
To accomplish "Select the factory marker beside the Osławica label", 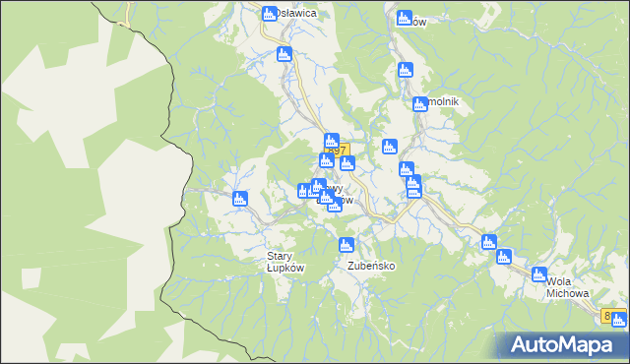I will tap(270, 14).
